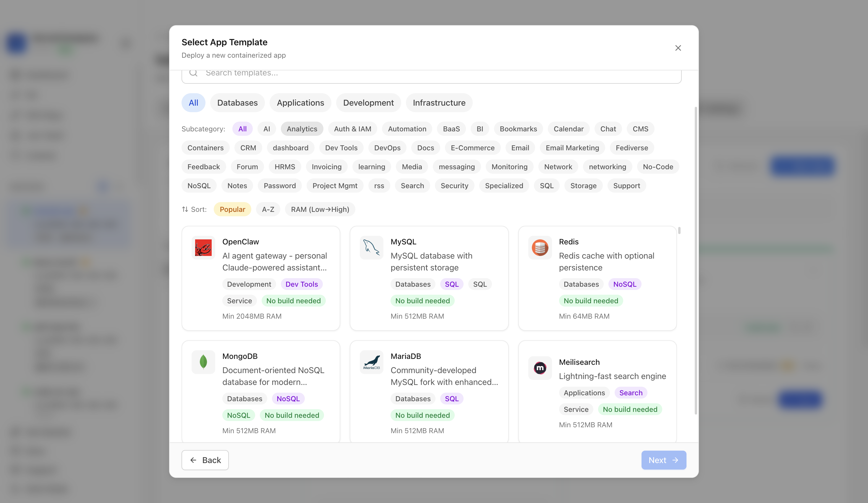Filter by the DevOps subcategory
Screen dimensions: 868x503
point(387,148)
